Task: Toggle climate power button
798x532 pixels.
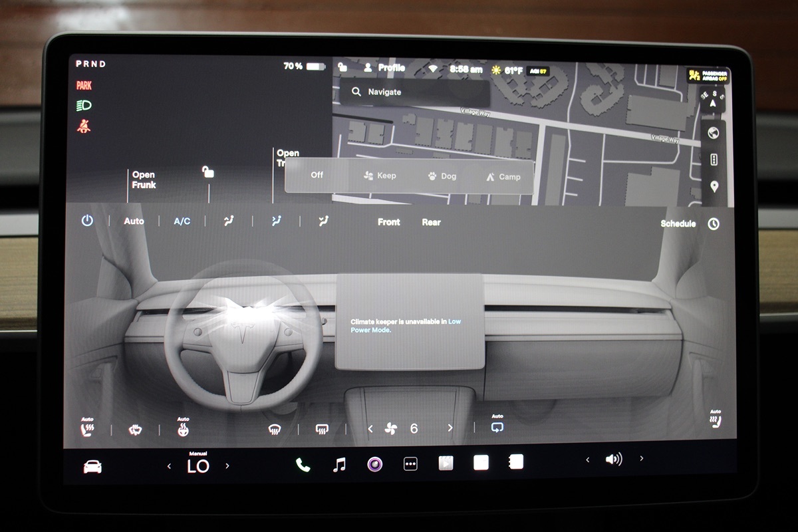Action: tap(87, 221)
